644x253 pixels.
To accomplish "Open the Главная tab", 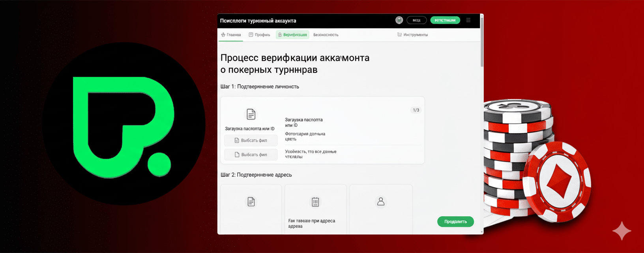I will (x=231, y=35).
